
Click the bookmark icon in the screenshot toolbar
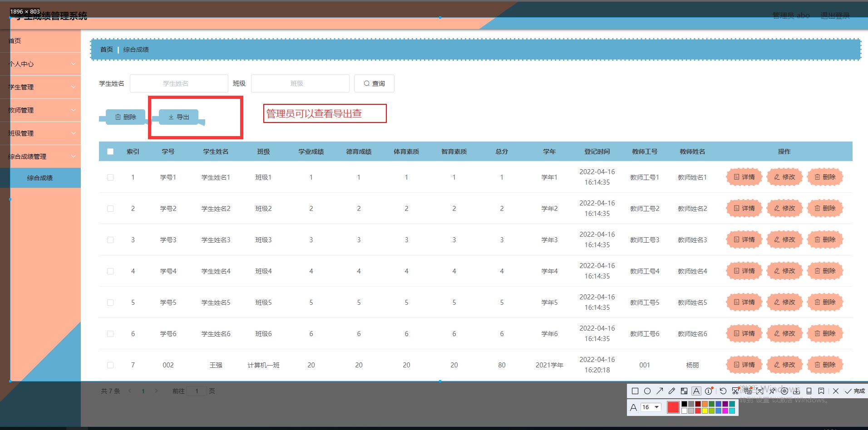pyautogui.click(x=821, y=391)
